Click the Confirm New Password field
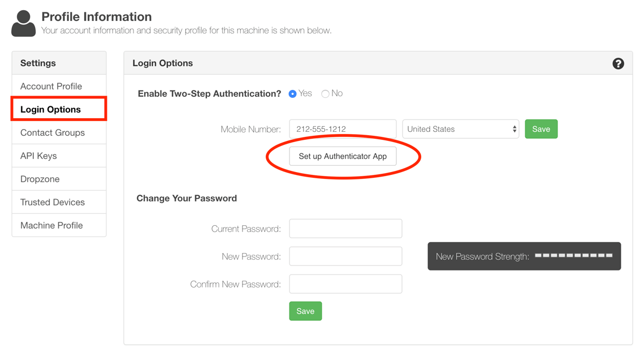The width and height of the screenshot is (644, 356). (x=345, y=284)
